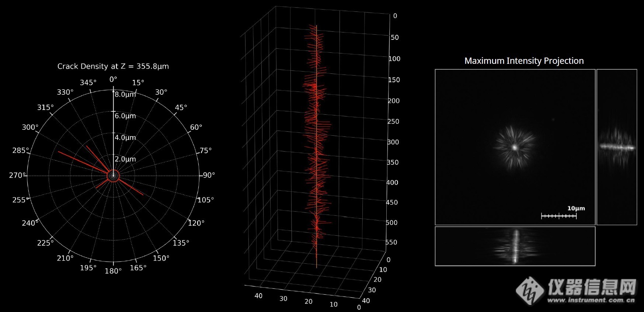
Task: Click the 300 depth tick on 3D plot
Action: (x=393, y=142)
